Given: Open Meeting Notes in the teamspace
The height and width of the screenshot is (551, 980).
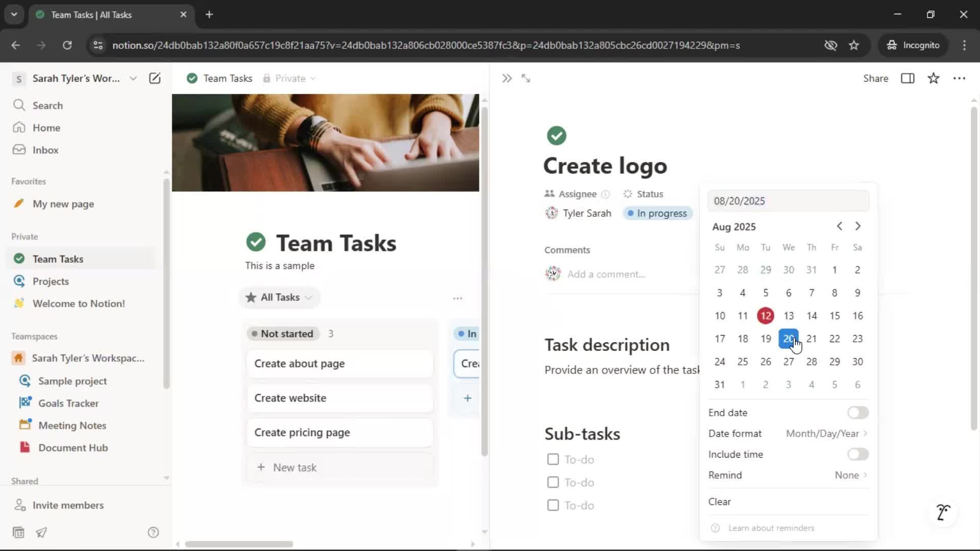Looking at the screenshot, I should pyautogui.click(x=72, y=425).
